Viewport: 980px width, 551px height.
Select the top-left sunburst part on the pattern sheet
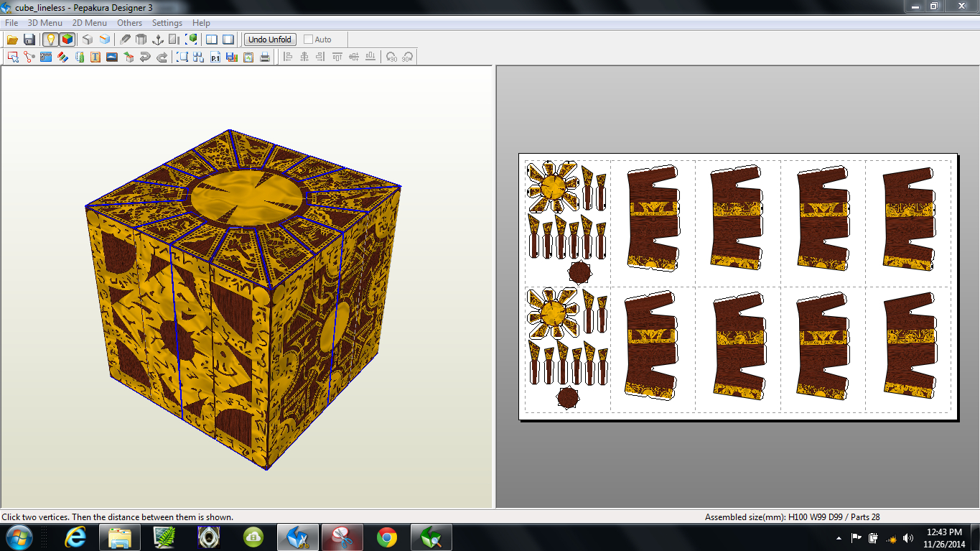pos(552,188)
